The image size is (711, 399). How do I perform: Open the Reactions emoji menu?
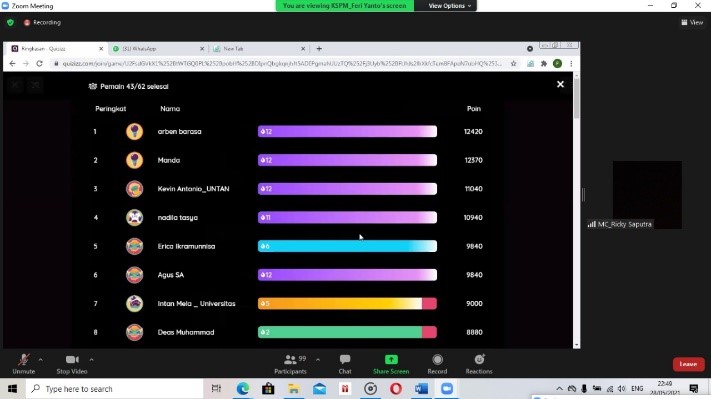click(479, 364)
